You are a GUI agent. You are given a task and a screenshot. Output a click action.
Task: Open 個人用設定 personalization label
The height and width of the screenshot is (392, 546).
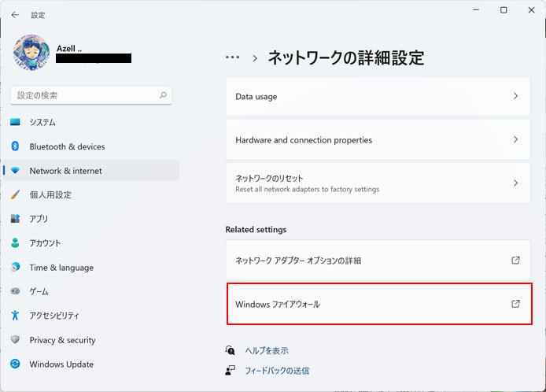50,194
